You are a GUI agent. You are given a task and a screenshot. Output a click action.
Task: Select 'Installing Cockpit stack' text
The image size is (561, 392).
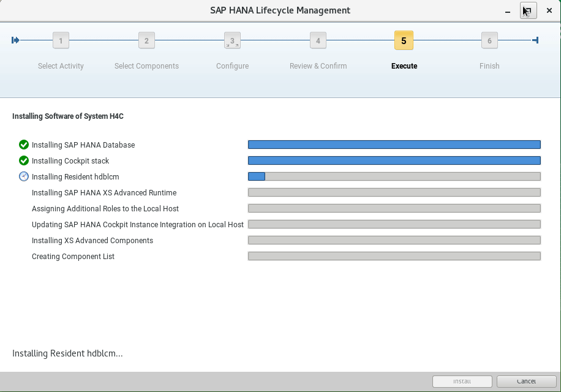pos(70,161)
